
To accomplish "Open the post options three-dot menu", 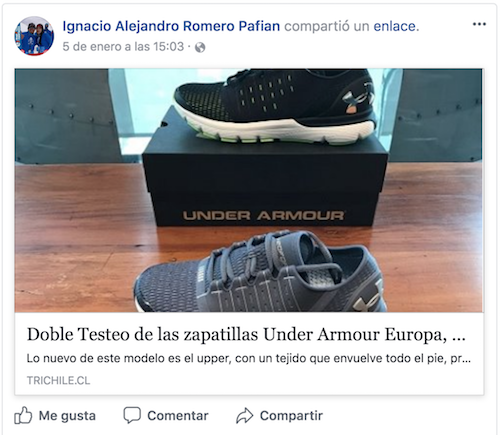I will click(479, 24).
